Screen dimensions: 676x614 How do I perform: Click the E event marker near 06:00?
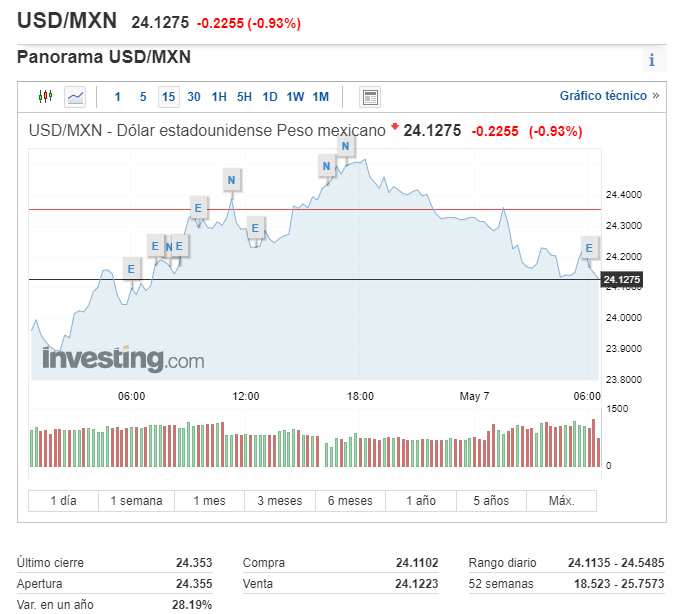click(131, 267)
